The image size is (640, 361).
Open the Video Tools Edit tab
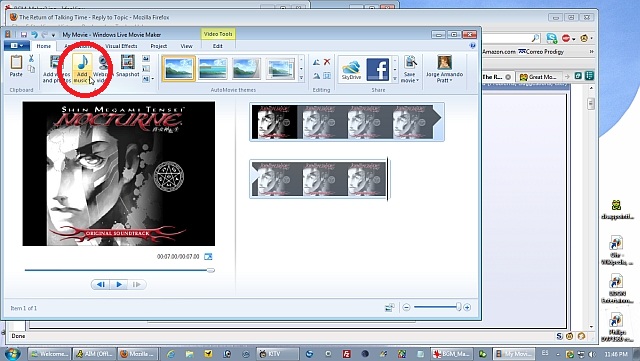[218, 46]
